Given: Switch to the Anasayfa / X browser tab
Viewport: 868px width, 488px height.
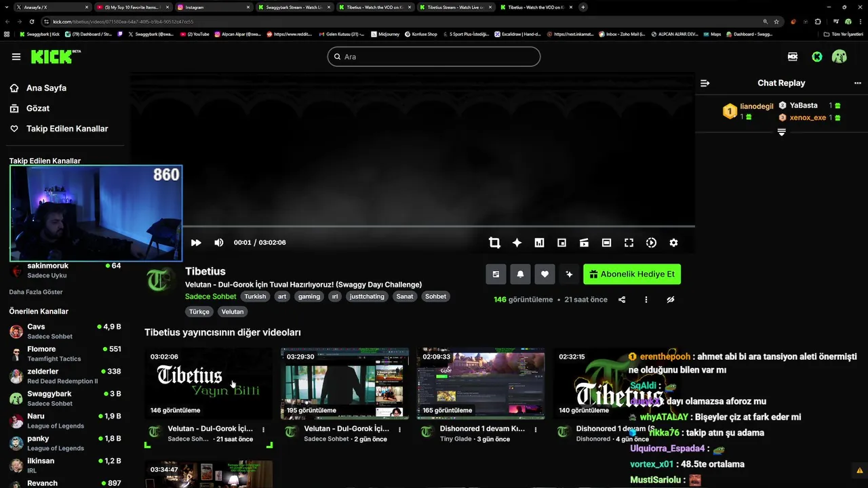Looking at the screenshot, I should tap(52, 7).
